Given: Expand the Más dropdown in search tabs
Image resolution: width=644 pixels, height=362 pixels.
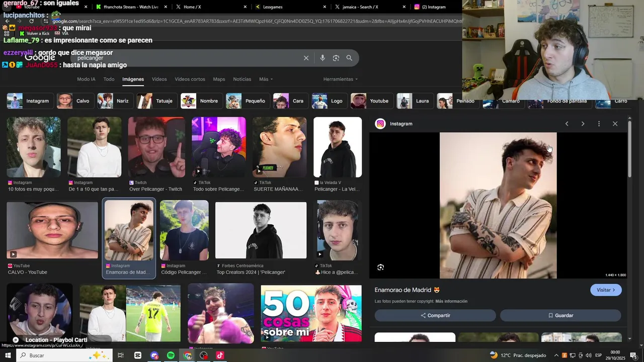Looking at the screenshot, I should 266,79.
